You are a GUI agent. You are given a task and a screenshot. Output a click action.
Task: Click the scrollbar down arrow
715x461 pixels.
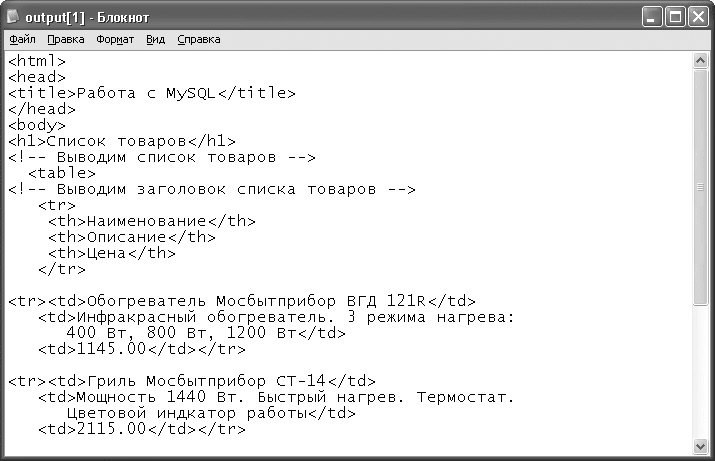[700, 446]
